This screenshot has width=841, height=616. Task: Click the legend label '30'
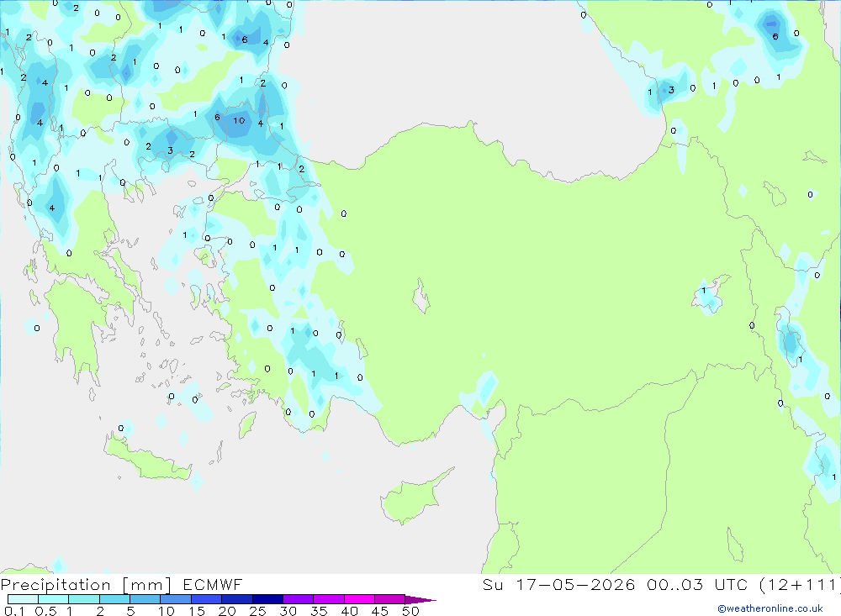click(x=288, y=611)
